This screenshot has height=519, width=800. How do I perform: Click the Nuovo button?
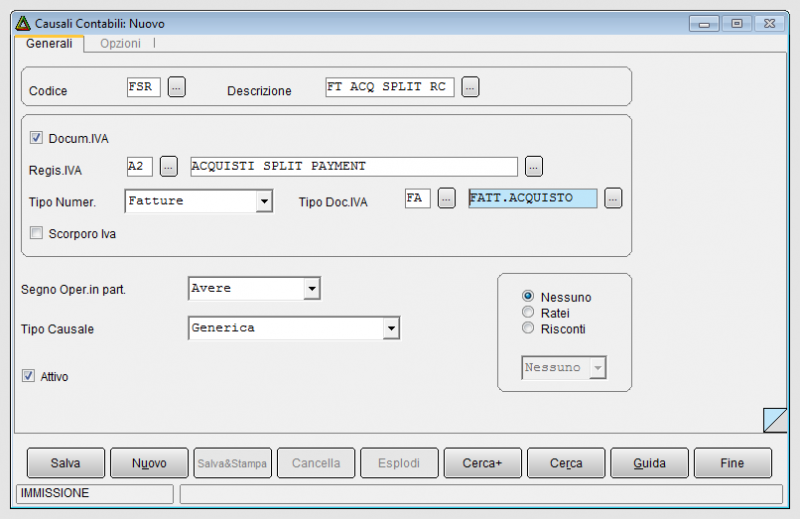click(149, 463)
